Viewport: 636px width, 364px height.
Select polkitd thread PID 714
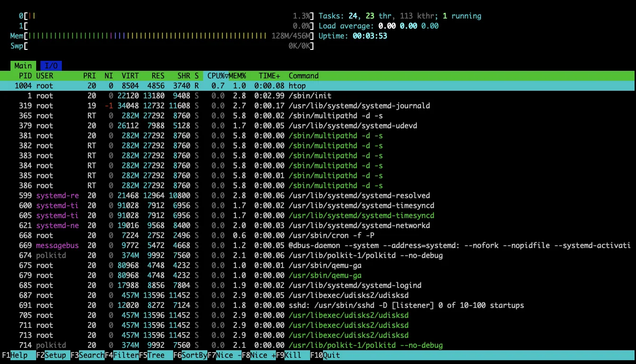coord(318,345)
